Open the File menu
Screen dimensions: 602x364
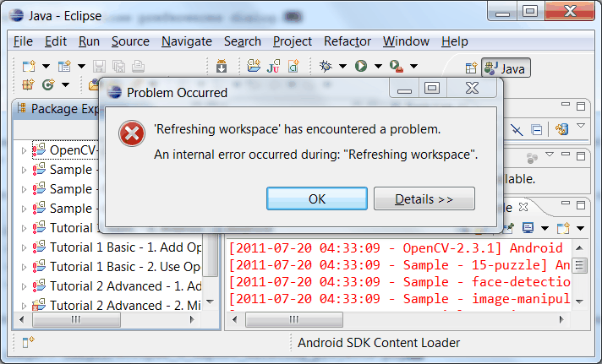click(23, 41)
